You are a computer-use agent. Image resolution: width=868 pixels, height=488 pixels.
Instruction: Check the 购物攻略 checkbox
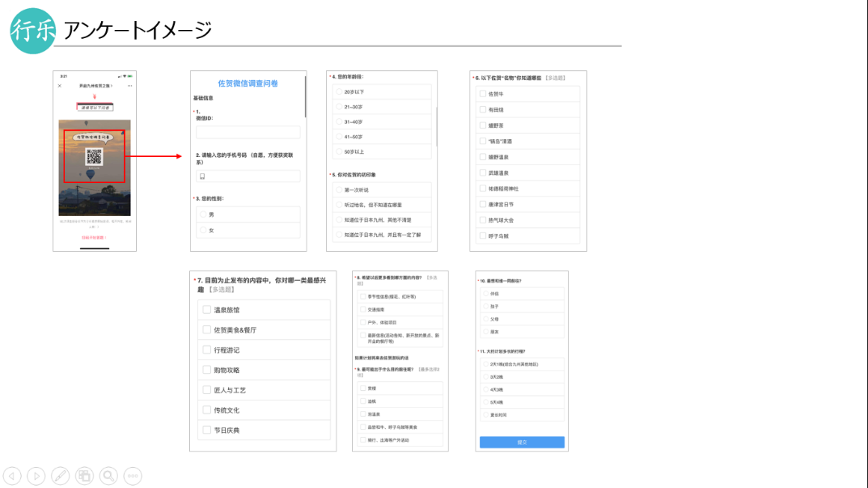[x=207, y=370]
